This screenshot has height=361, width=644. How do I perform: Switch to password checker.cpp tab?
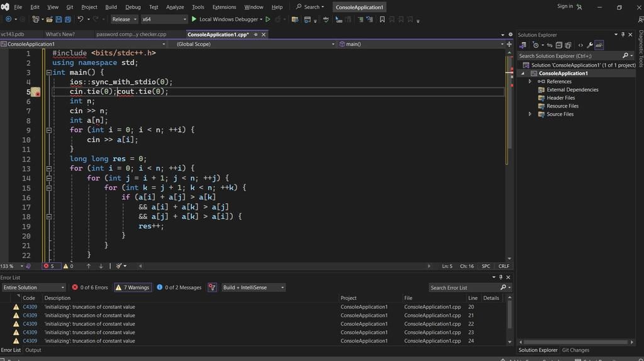131,35
